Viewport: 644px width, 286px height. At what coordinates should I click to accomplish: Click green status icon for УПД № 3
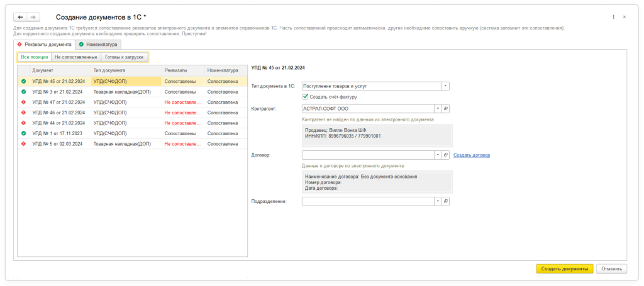[23, 92]
